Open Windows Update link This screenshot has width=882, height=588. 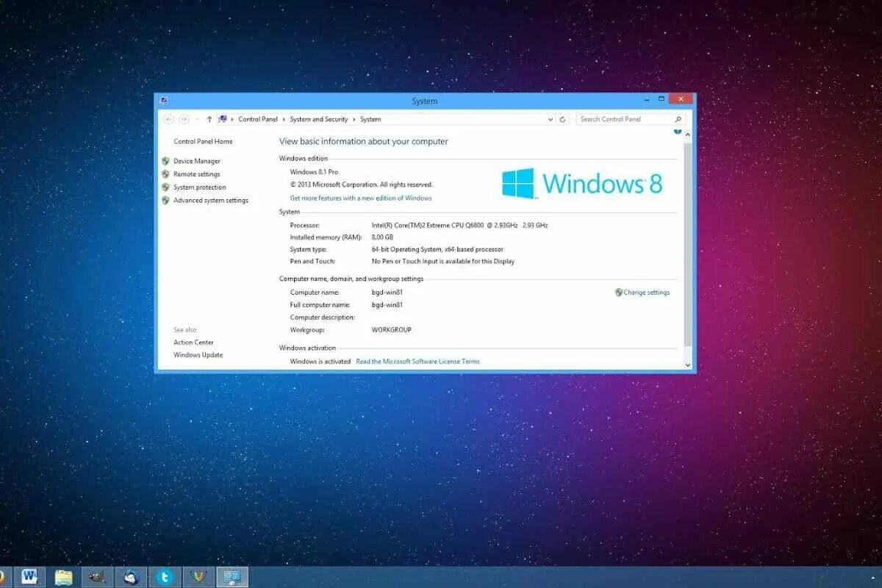click(x=198, y=355)
